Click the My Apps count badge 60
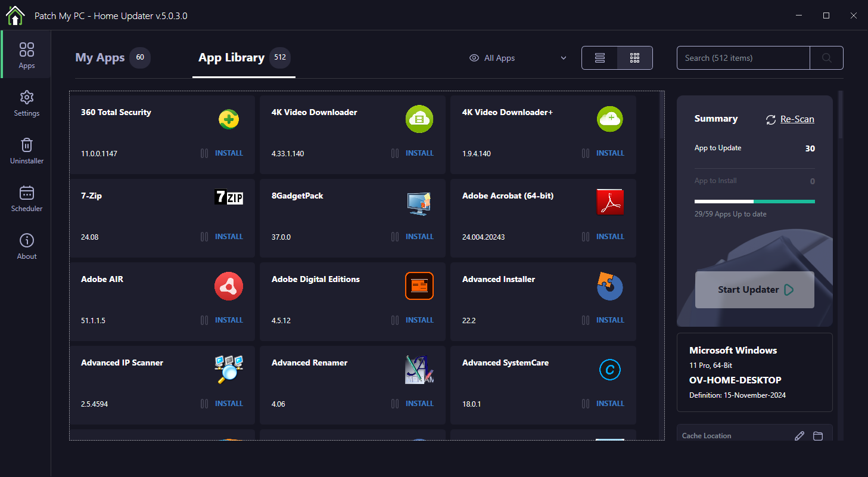Viewport: 868px width, 477px height. click(x=140, y=58)
